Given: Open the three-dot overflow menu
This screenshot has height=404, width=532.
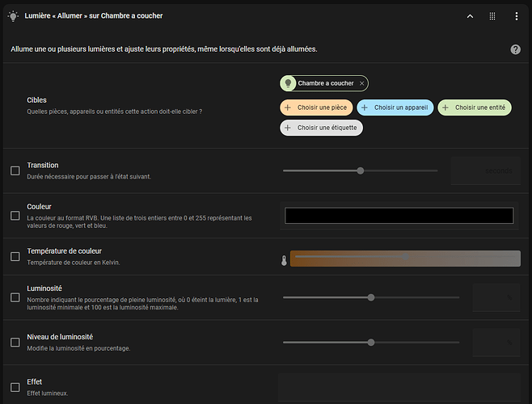Looking at the screenshot, I should coord(517,16).
